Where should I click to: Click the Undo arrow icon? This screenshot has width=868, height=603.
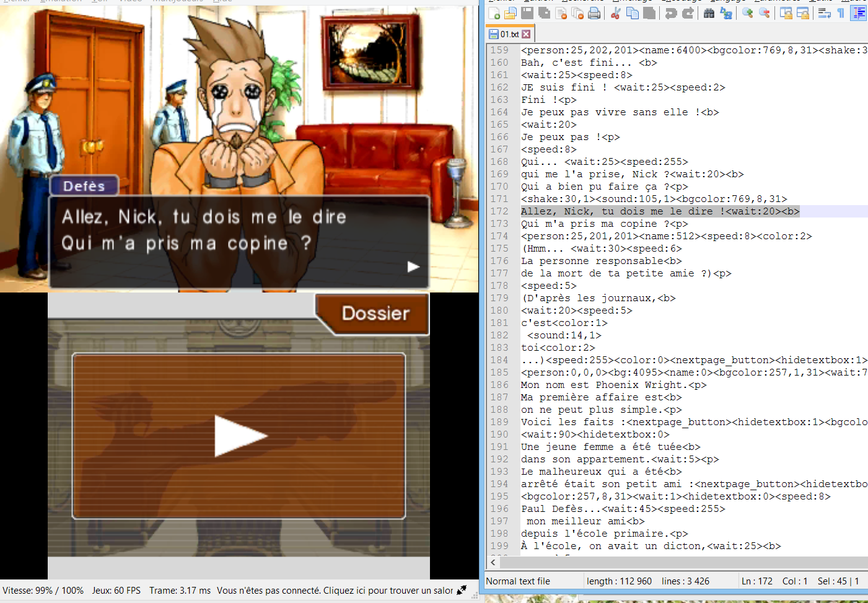(670, 13)
